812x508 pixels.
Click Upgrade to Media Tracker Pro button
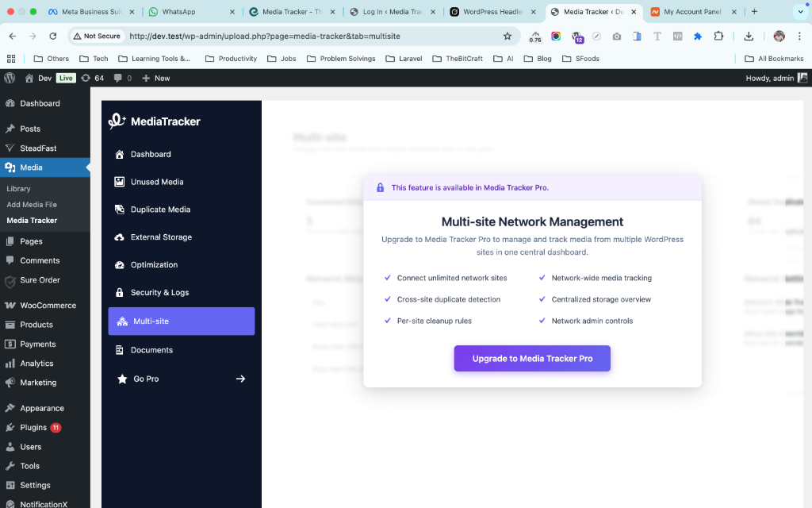pos(532,358)
